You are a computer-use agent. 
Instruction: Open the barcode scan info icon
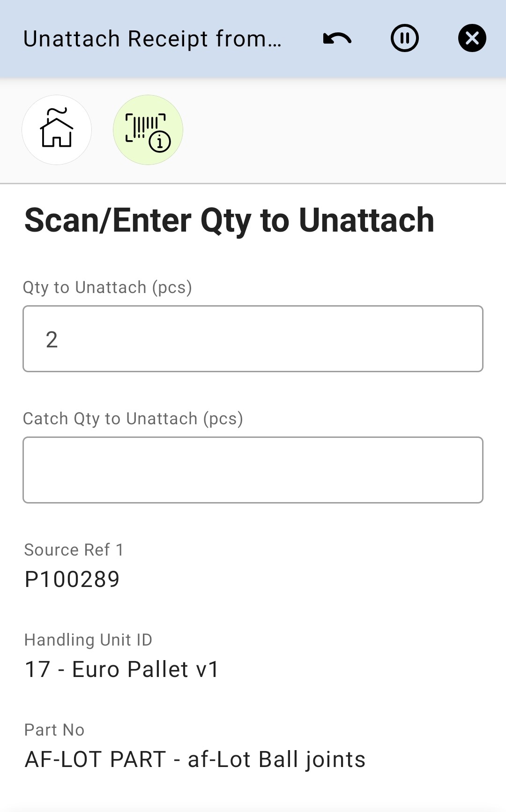click(x=148, y=130)
